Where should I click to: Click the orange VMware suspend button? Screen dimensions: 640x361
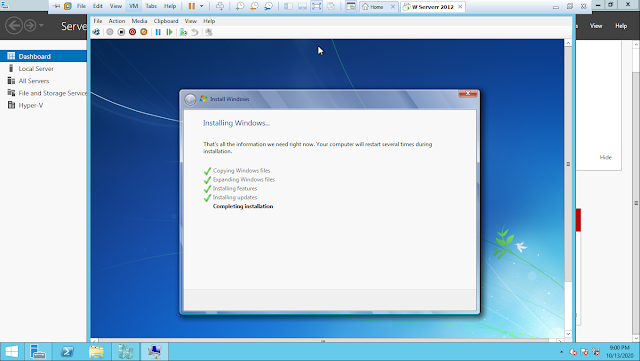191,6
